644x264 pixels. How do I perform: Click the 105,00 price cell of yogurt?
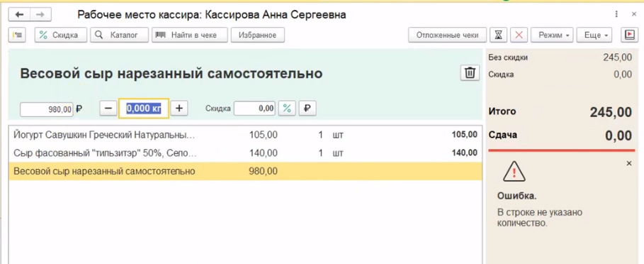[264, 135]
